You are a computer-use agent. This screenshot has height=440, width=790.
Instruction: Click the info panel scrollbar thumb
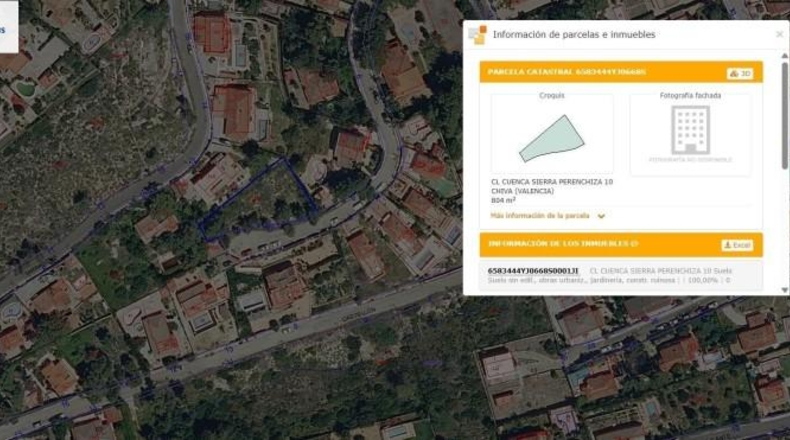[x=784, y=115]
